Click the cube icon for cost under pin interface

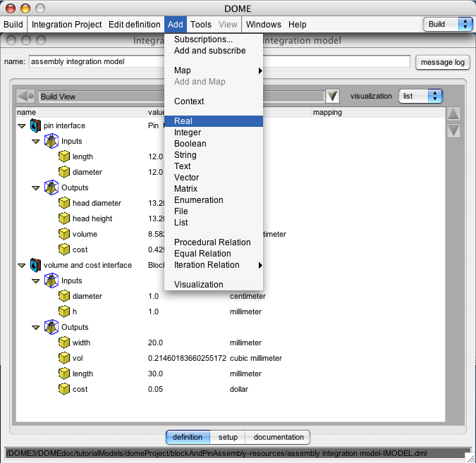point(64,249)
